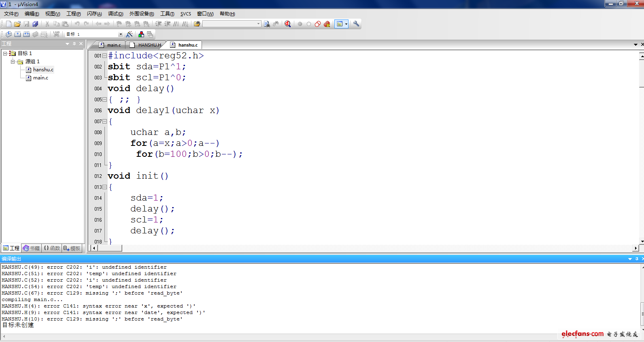The width and height of the screenshot is (644, 342).
Task: Start the debug session icon
Action: 287,24
